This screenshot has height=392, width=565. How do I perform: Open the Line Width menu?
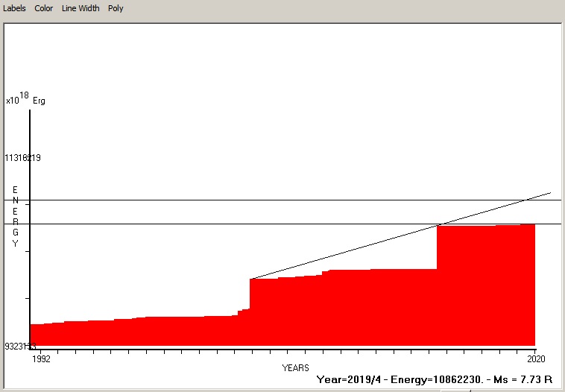[x=81, y=8]
